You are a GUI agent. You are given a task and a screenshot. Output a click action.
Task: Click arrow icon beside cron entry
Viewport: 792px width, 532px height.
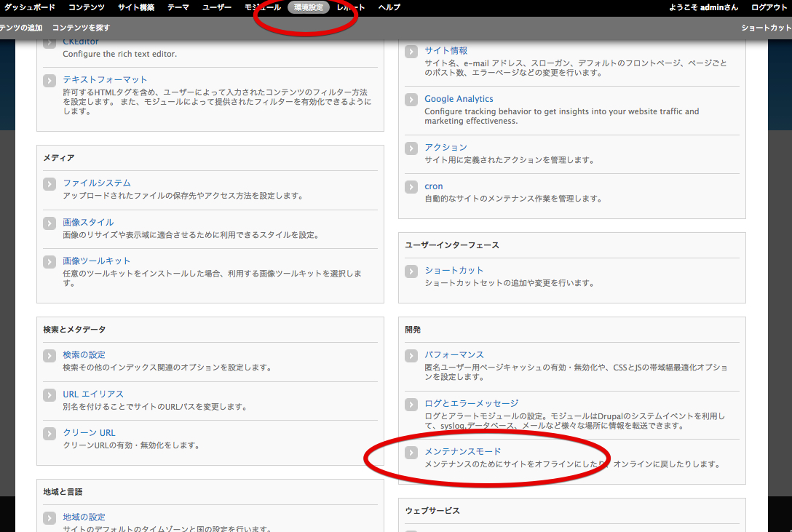(411, 187)
